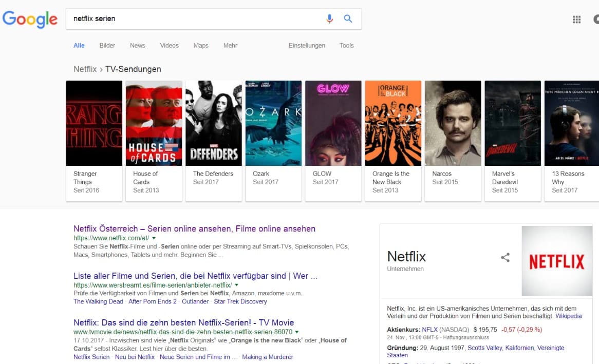This screenshot has height=364, width=599.
Task: Click the werstreamt.es URL text
Action: click(x=153, y=285)
